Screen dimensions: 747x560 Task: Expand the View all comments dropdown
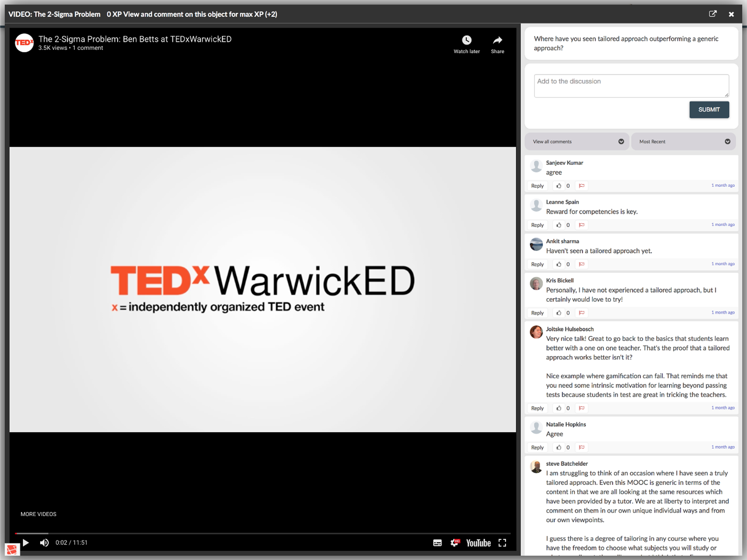578,141
